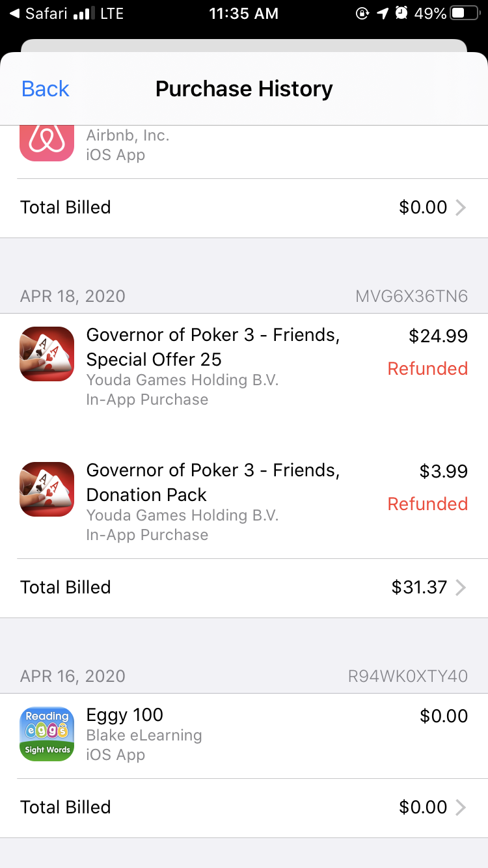488x868 pixels.
Task: Return to Safari via the status bar arrow
Action: [14, 13]
